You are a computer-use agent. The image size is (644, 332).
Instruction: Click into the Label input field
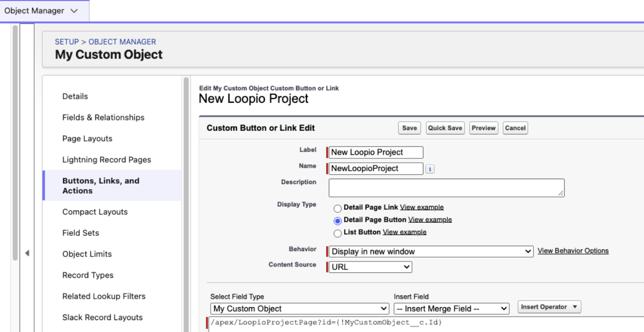[x=376, y=152]
